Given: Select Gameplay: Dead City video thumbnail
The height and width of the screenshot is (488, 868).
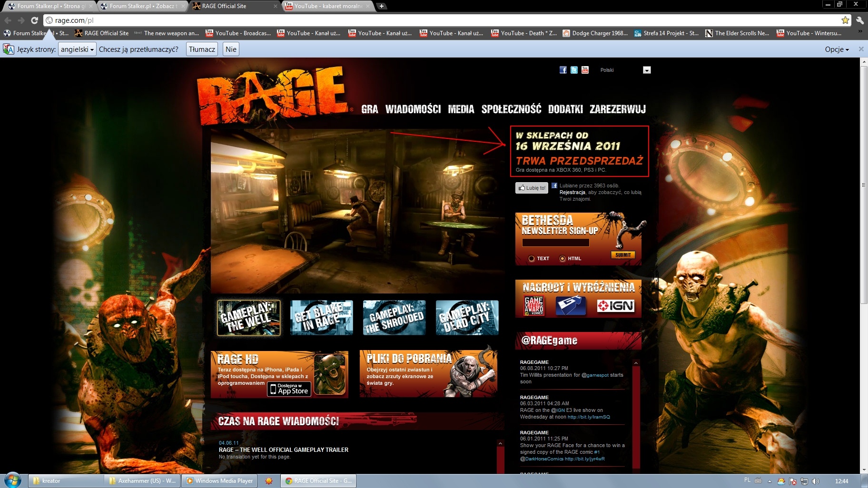Looking at the screenshot, I should (467, 317).
